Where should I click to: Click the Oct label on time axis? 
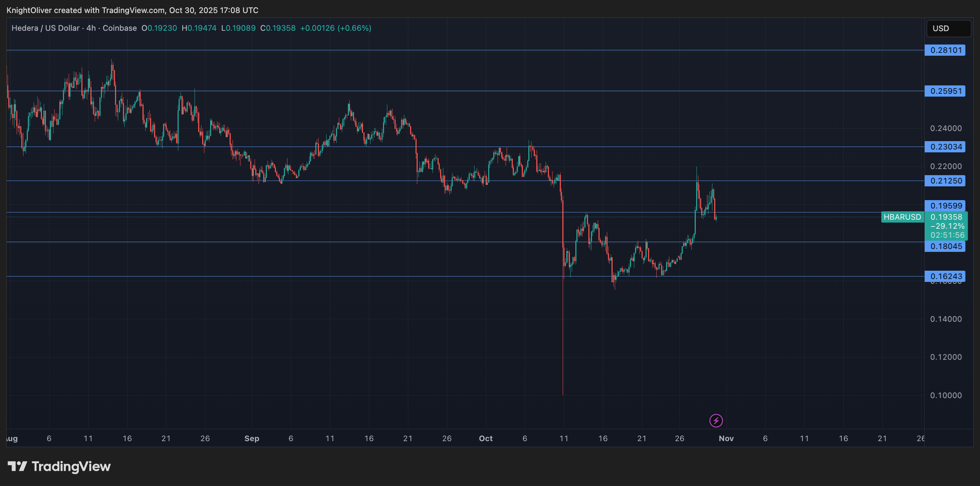click(x=485, y=439)
